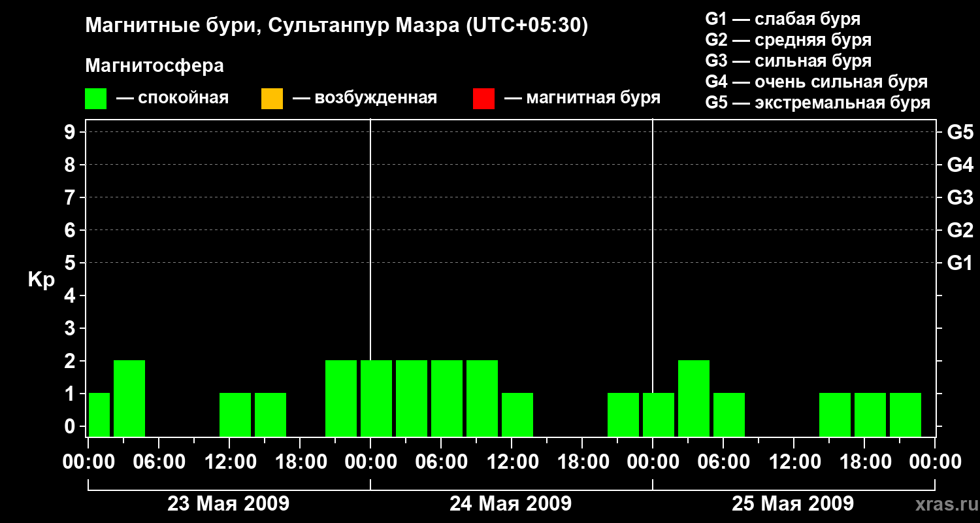
Task: Click the «G2 — средняя буря» legend line
Action: tap(789, 40)
